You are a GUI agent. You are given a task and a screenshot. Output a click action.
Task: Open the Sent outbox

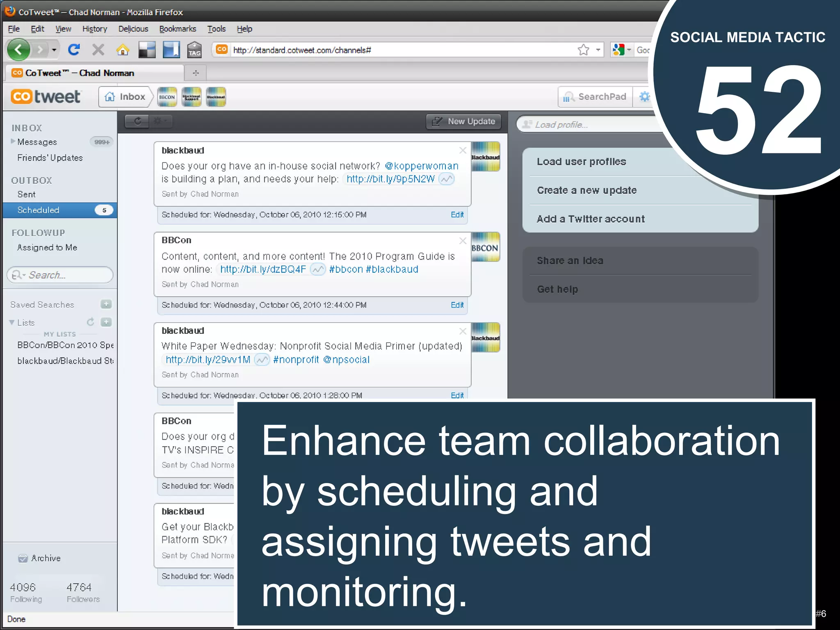click(x=26, y=194)
